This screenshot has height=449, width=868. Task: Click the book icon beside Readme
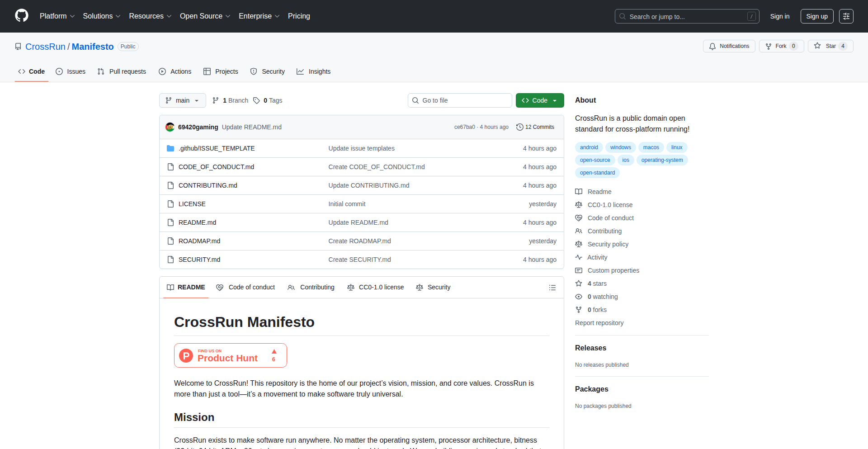click(579, 192)
